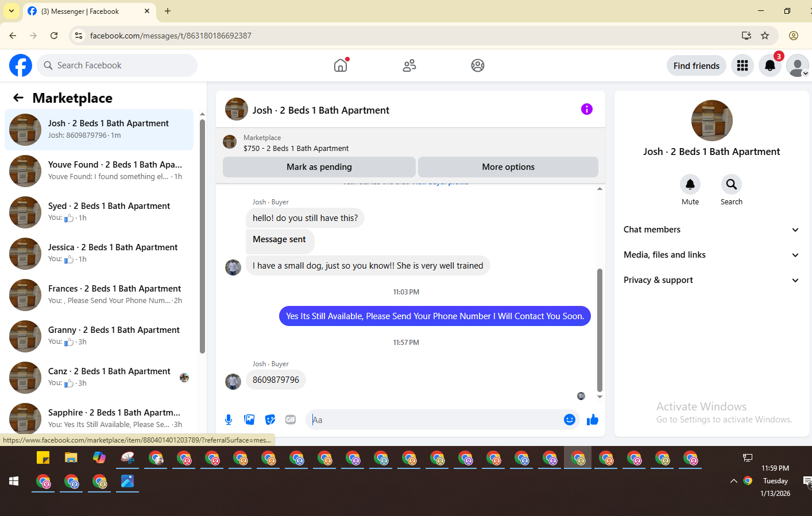
Task: Open the Facebook menu grid icon
Action: pos(743,65)
